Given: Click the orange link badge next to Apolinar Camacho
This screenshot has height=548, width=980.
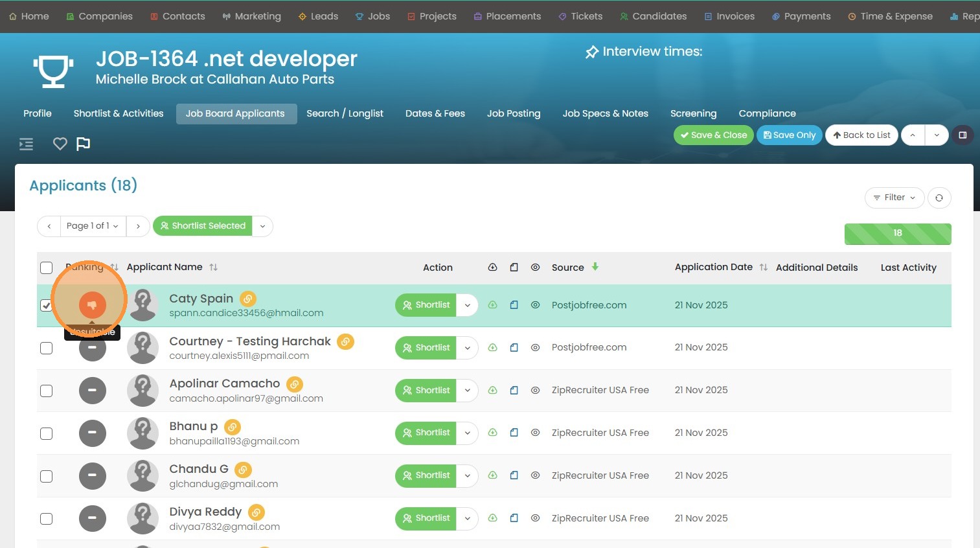Looking at the screenshot, I should point(295,384).
